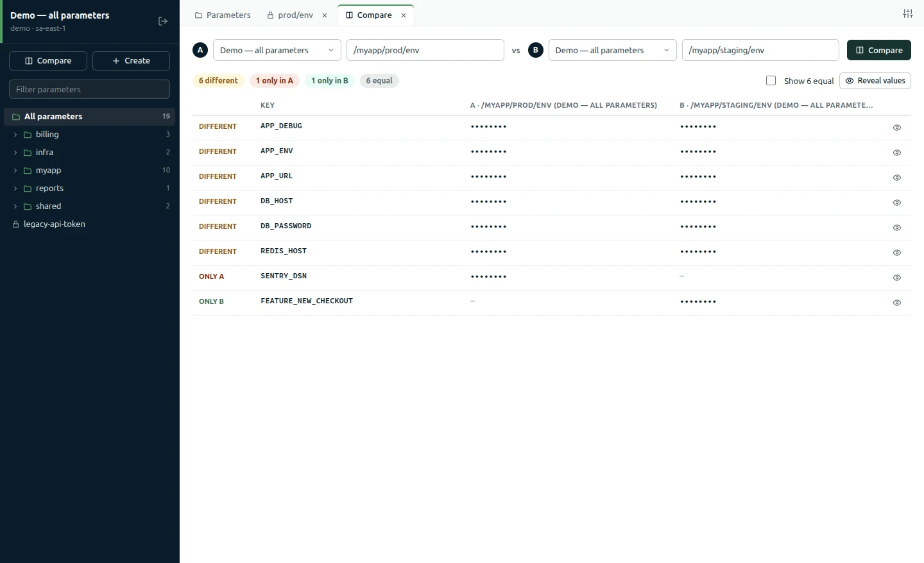Click column header B · /MYAPP/STAGING/ENV
Screen dimensions: 924x563
pyautogui.click(x=776, y=105)
